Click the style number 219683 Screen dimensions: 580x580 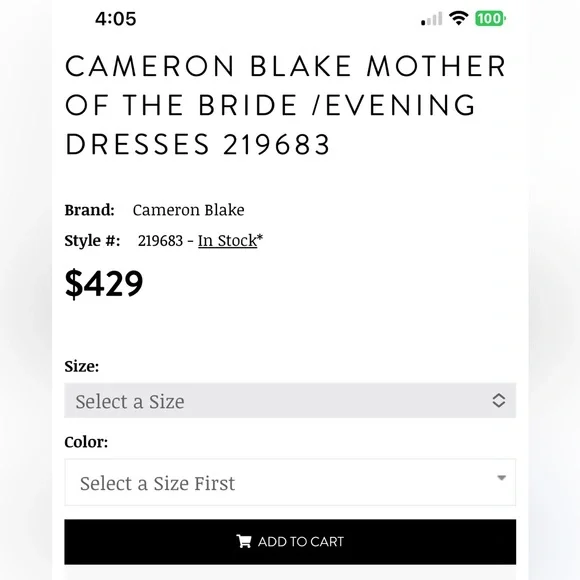(160, 241)
